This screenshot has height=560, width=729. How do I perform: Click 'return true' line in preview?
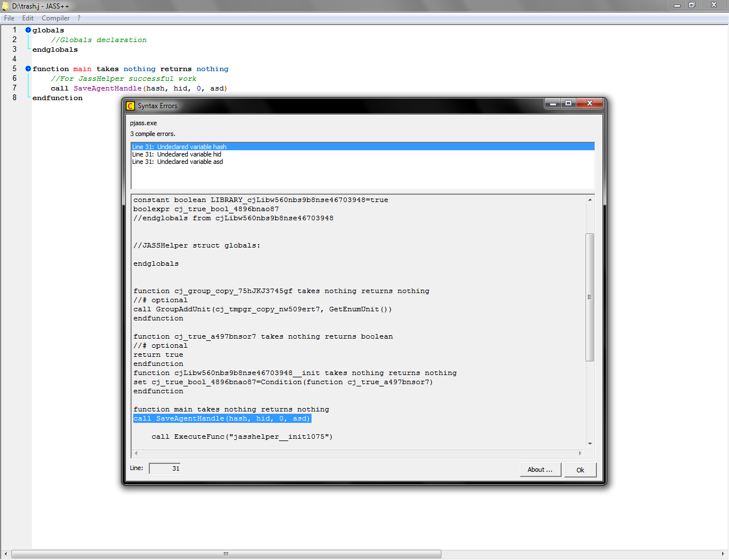158,355
